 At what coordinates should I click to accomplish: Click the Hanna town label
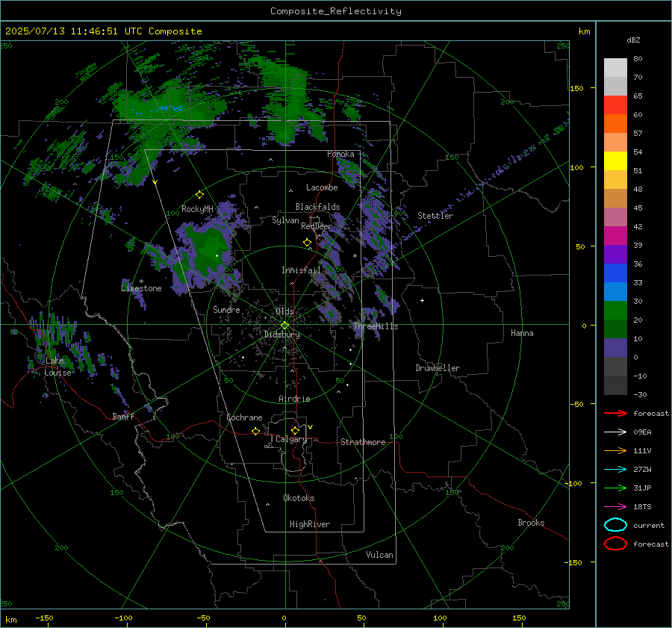522,333
